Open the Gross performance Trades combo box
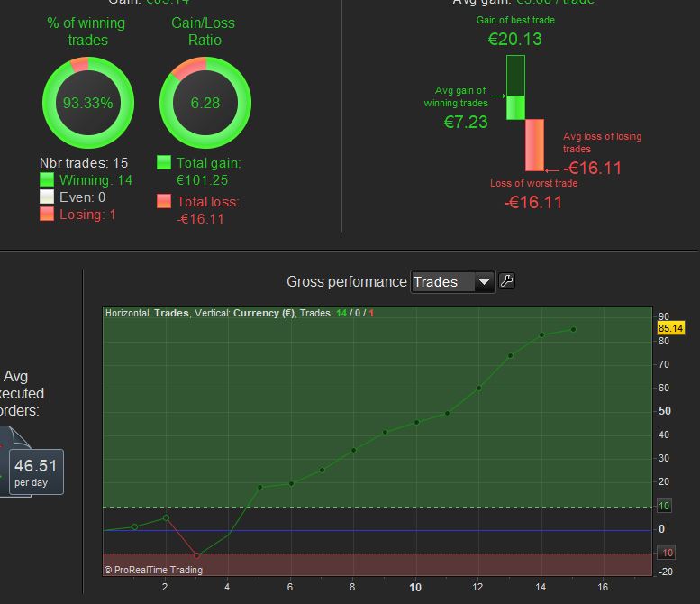 452,282
